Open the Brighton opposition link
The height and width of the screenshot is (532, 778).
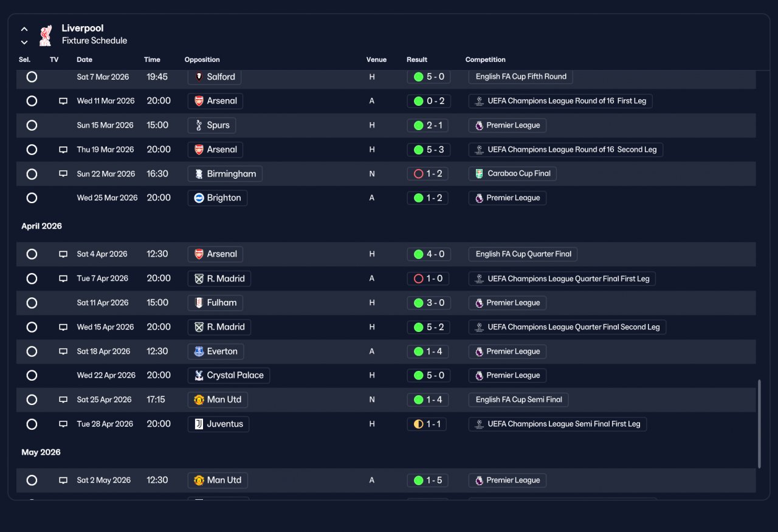218,198
